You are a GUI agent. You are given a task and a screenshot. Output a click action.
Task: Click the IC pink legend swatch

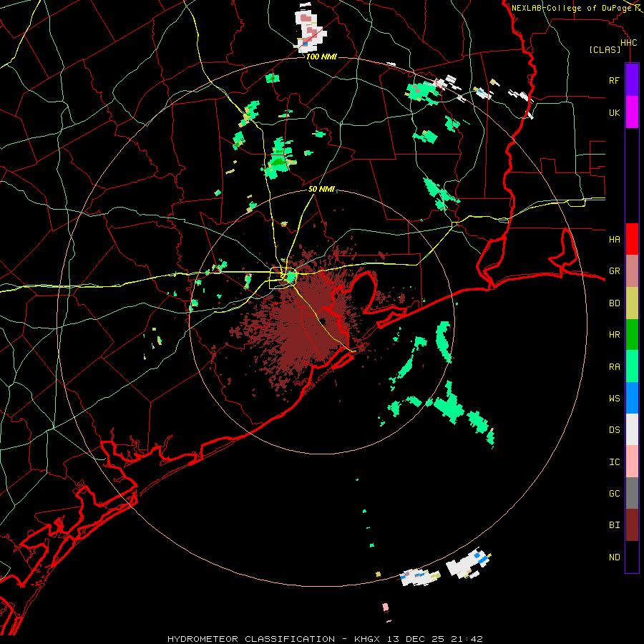632,462
